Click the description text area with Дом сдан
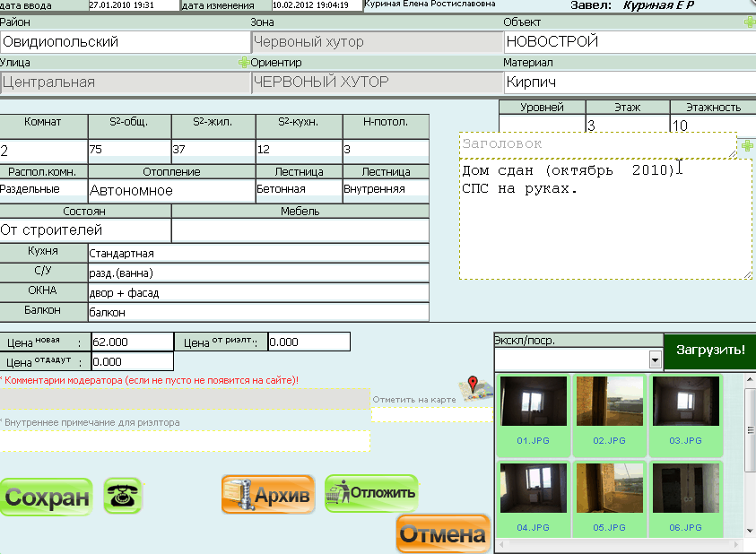This screenshot has height=554, width=756. [605, 220]
